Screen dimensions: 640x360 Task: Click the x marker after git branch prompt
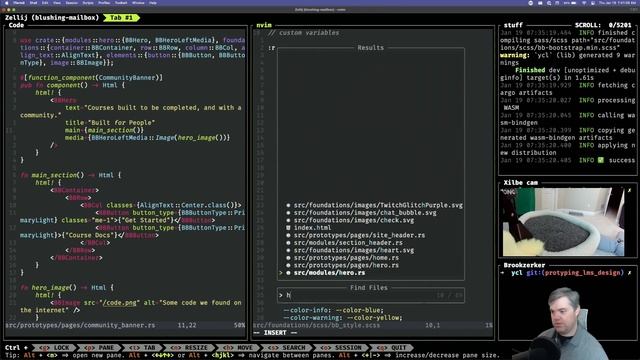(629, 273)
